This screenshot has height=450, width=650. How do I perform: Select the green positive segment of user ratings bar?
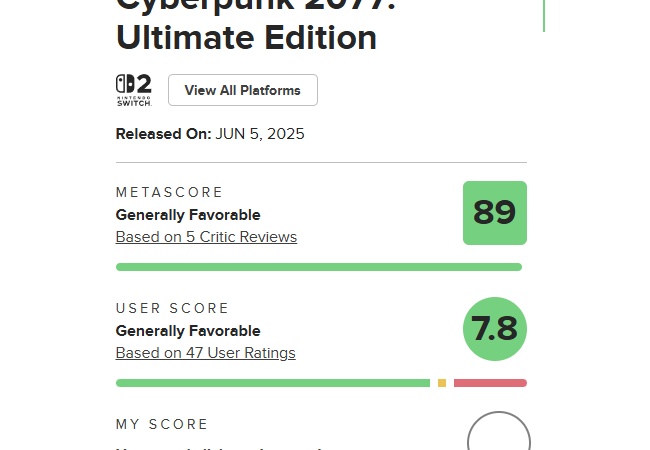272,383
